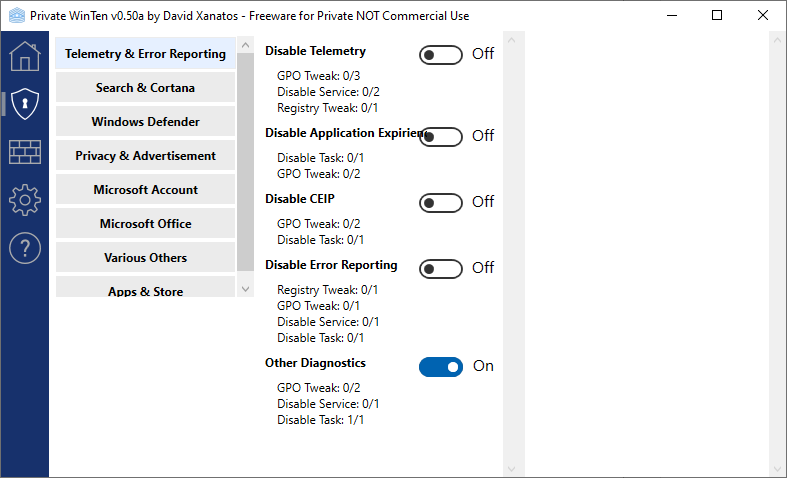Switch to the Search & Cortana category
The width and height of the screenshot is (787, 478).
(x=146, y=88)
